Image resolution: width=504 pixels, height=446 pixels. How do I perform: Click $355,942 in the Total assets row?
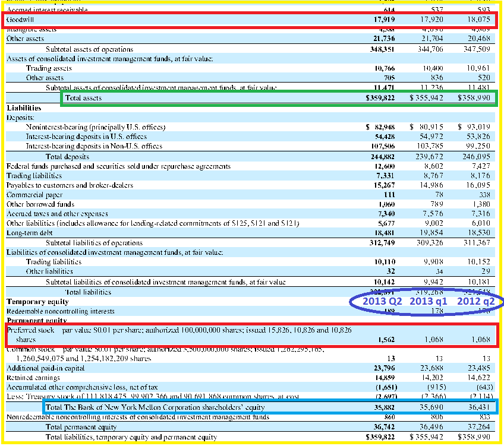[426, 98]
